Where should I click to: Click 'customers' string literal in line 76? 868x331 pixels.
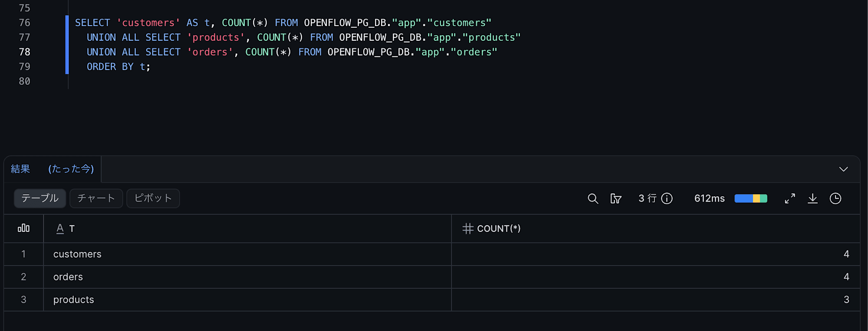point(148,23)
